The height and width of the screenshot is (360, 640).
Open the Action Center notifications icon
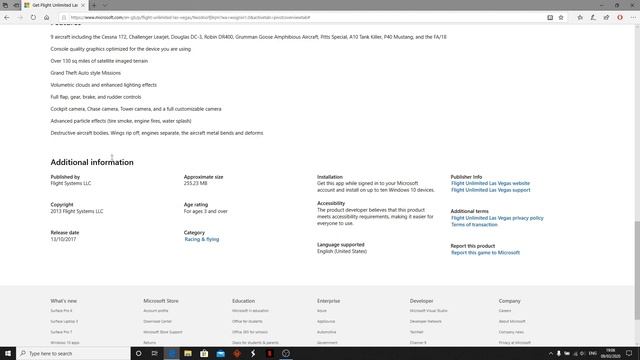[x=629, y=353]
